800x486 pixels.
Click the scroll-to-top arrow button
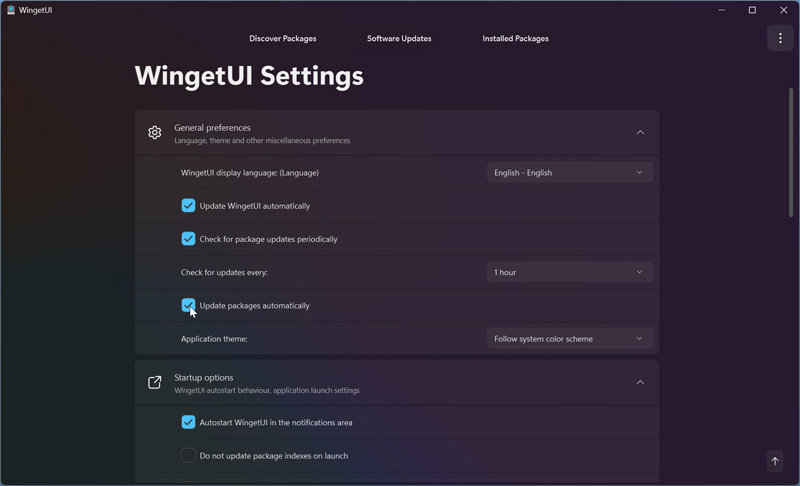pos(775,461)
